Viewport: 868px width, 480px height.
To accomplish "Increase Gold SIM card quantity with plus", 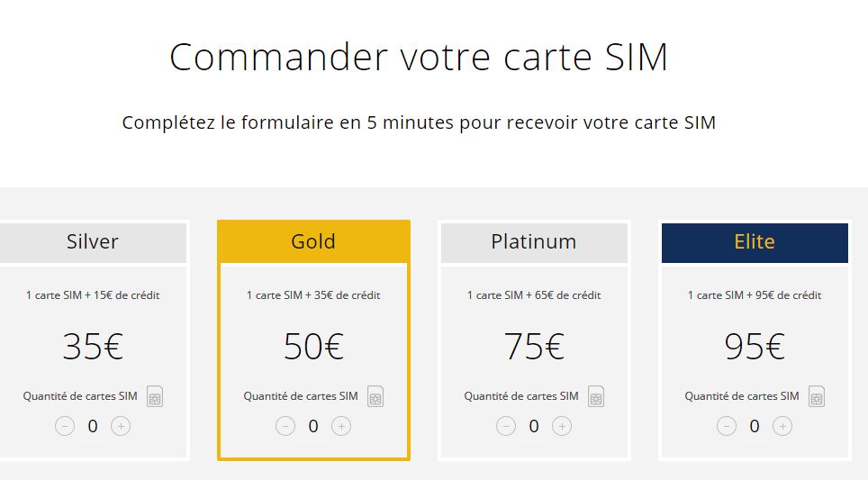I will point(341,426).
